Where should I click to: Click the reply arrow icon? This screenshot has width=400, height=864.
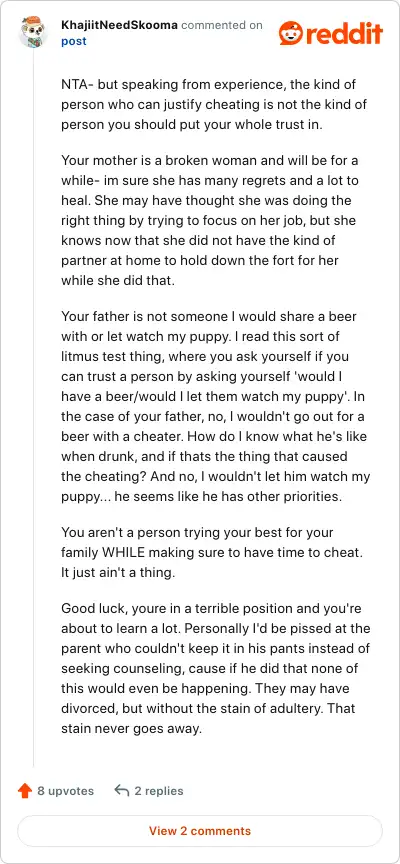click(x=121, y=791)
